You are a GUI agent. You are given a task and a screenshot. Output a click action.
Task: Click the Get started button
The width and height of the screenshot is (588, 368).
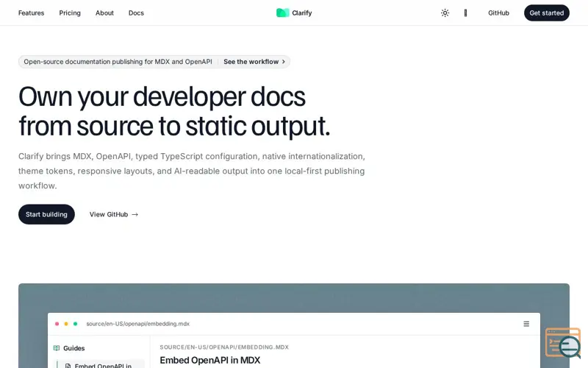click(546, 13)
